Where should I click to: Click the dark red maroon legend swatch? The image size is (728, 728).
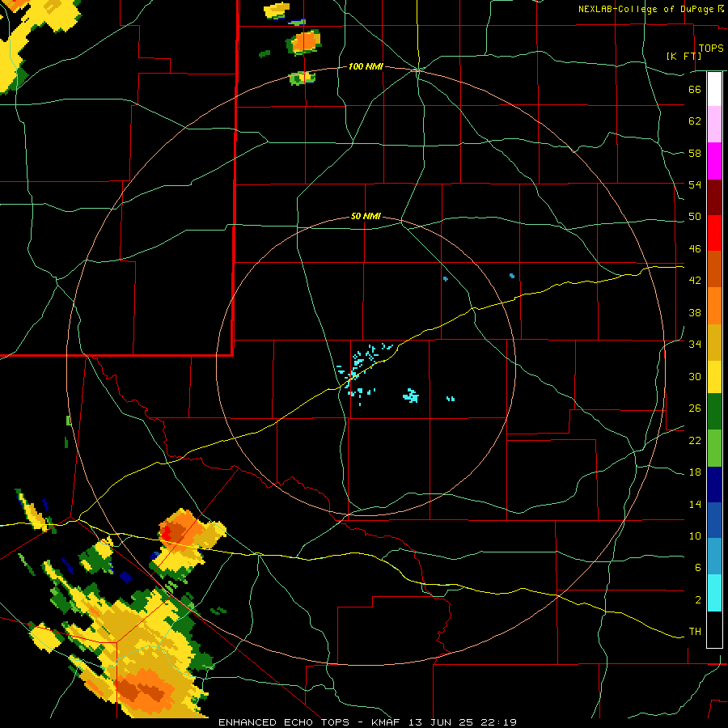click(714, 197)
